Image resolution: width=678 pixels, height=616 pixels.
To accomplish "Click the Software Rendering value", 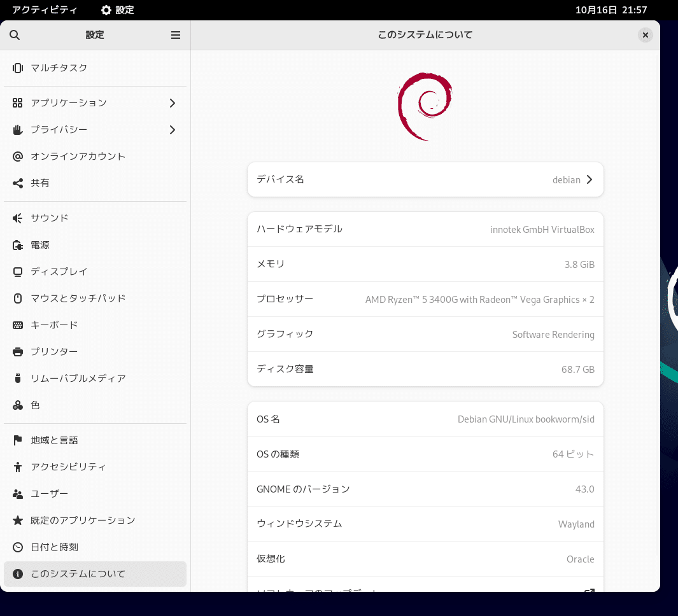I will (x=553, y=335).
